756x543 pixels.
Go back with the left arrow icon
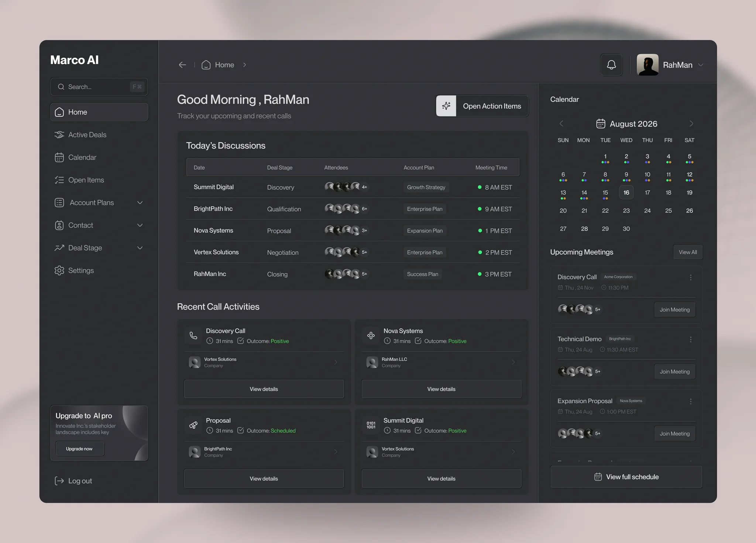tap(182, 65)
